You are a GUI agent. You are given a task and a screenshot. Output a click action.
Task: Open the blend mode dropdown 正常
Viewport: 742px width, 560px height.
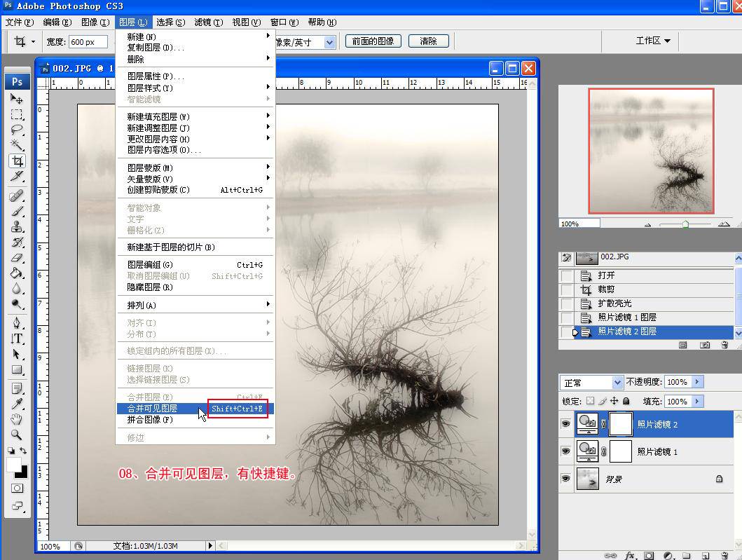[591, 382]
